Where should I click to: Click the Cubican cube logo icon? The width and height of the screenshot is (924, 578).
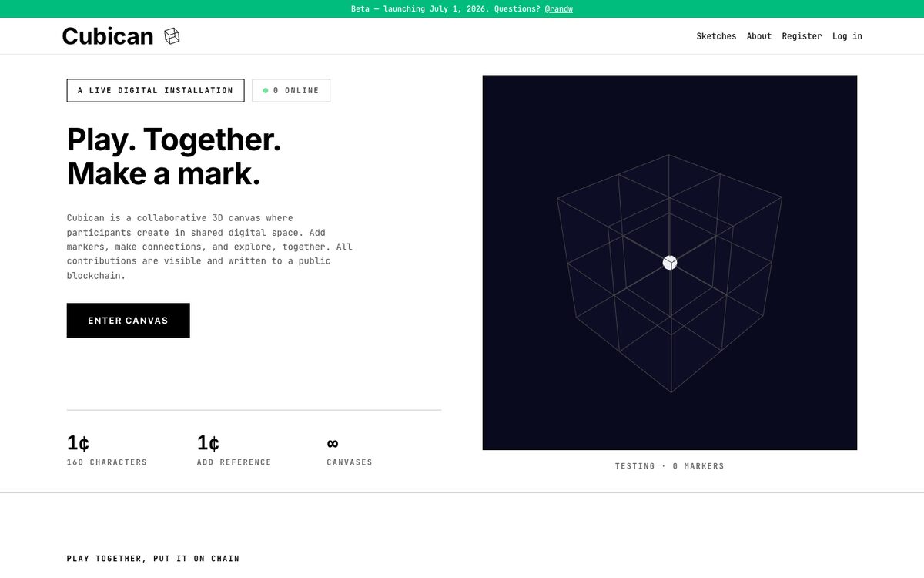[x=172, y=36]
